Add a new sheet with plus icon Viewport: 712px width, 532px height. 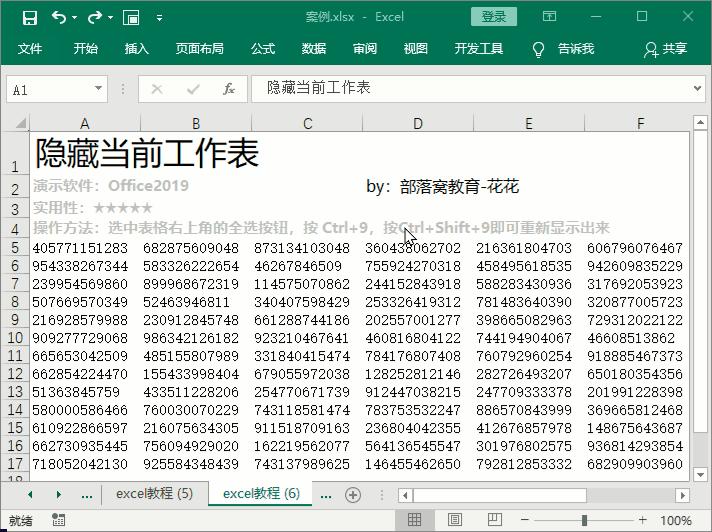tap(353, 494)
